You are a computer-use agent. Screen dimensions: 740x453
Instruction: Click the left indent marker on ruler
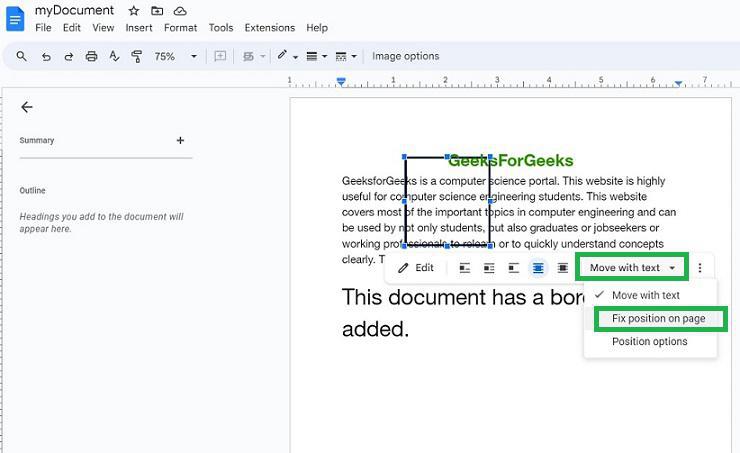[341, 82]
